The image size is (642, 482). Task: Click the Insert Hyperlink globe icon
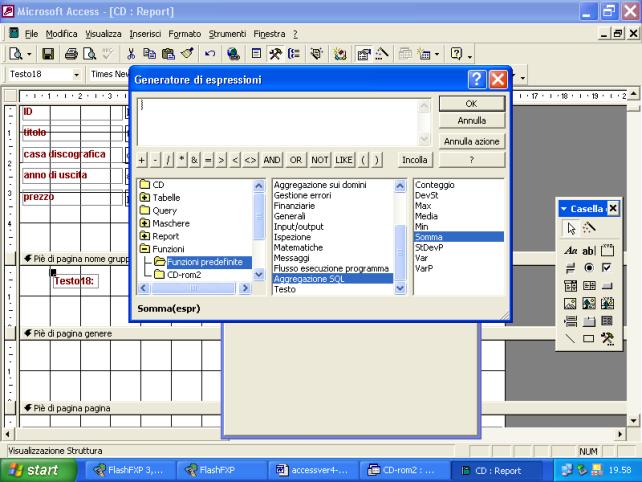[233, 54]
